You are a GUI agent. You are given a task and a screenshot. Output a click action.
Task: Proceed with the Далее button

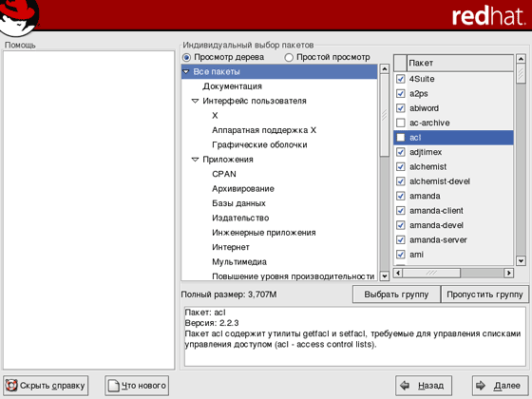tap(500, 386)
